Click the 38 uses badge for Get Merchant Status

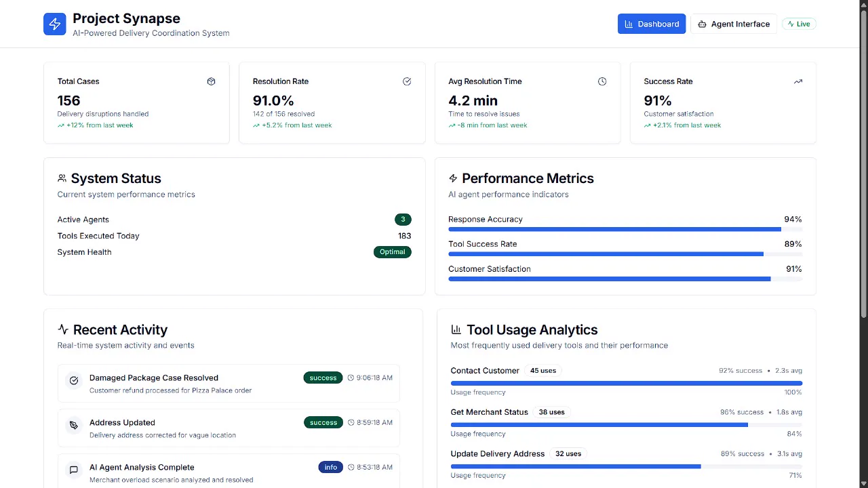coord(551,412)
